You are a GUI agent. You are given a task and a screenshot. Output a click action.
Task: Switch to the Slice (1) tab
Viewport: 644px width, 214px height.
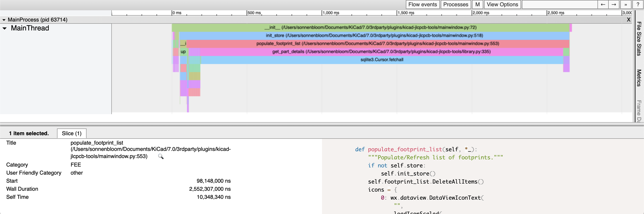point(72,133)
